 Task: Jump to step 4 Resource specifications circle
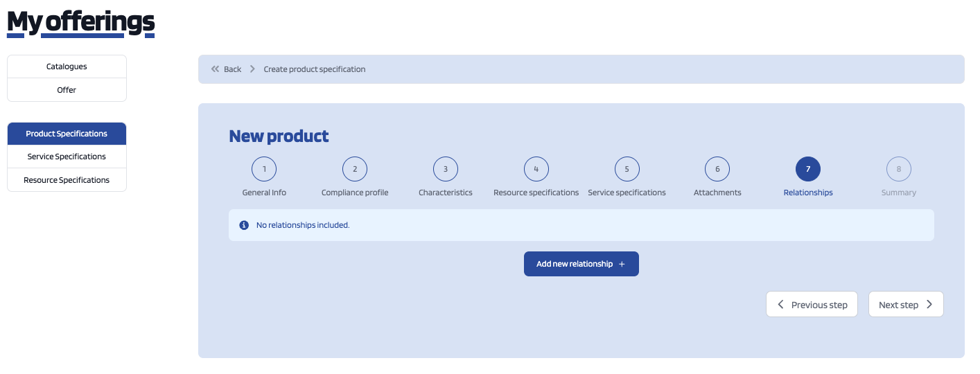point(536,169)
